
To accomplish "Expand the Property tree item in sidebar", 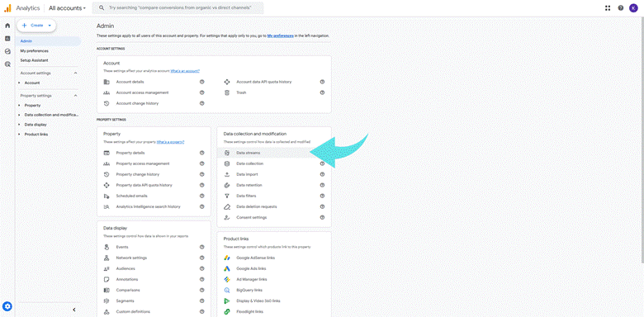I will coord(19,106).
